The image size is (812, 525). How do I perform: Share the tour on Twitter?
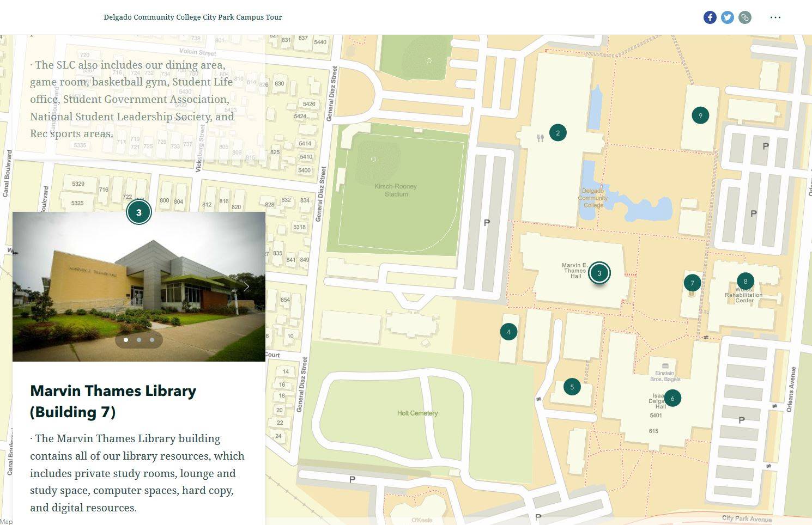[727, 17]
